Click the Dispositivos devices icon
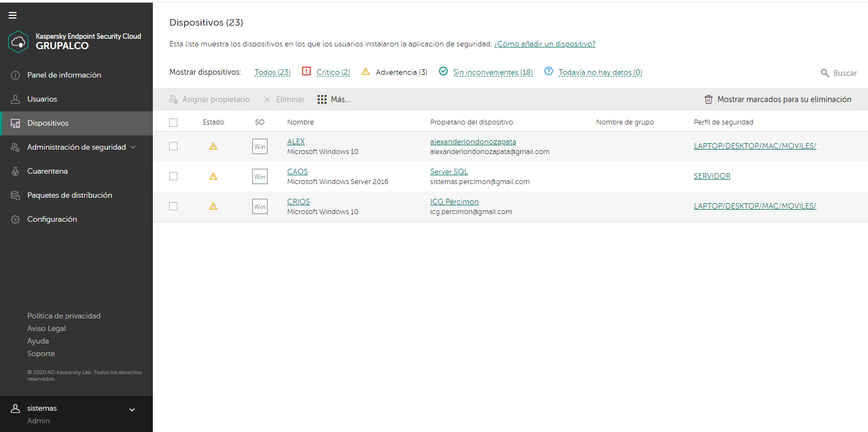The width and height of the screenshot is (868, 432). (x=15, y=123)
